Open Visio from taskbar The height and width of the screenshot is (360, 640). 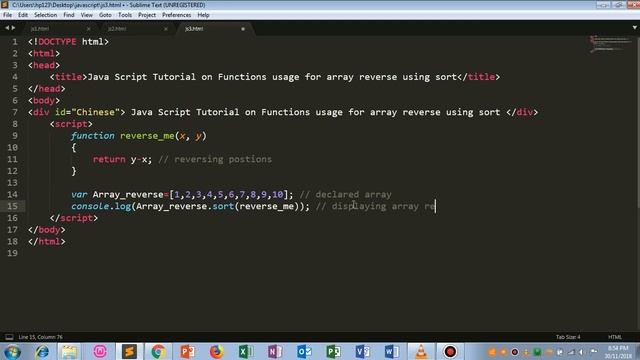coord(362,352)
